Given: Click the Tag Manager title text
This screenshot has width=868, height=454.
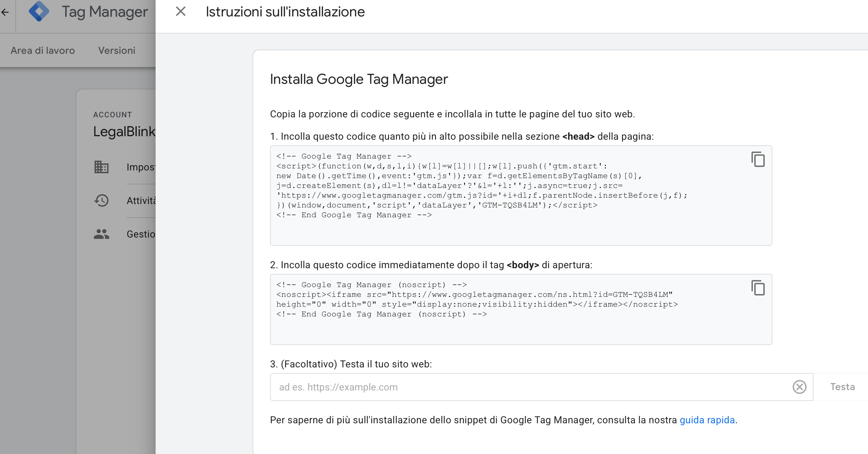Looking at the screenshot, I should tap(105, 12).
